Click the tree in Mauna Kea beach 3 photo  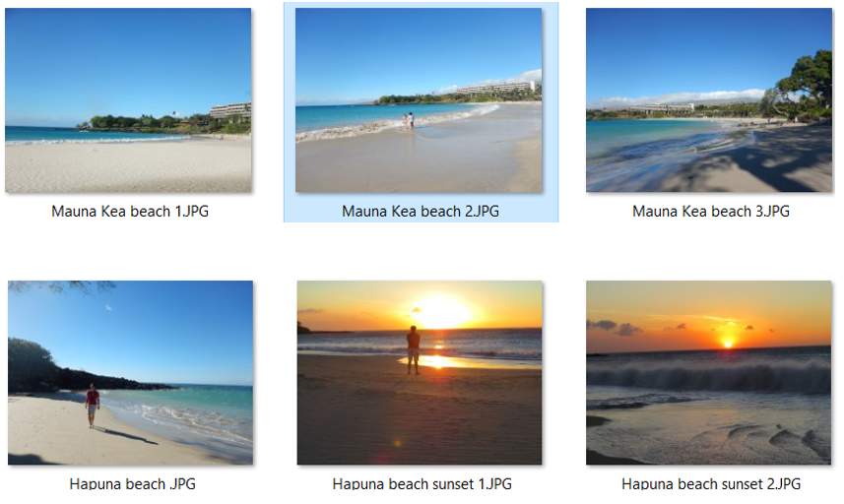click(x=805, y=85)
